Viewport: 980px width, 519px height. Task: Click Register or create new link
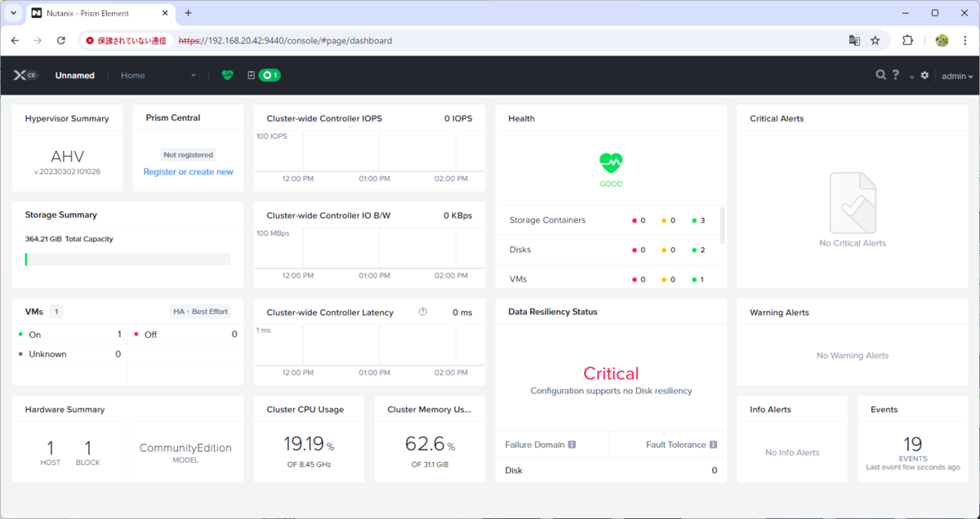point(188,171)
